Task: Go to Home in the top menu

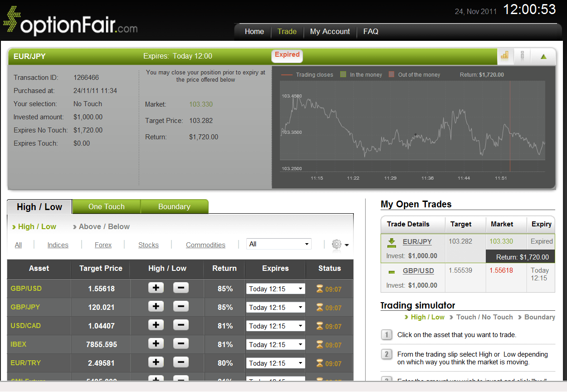Action: [254, 31]
